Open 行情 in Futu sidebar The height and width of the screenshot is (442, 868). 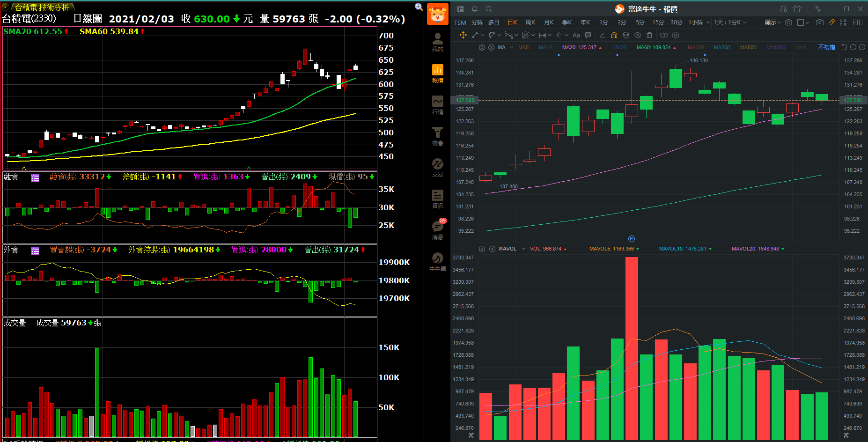pyautogui.click(x=437, y=105)
